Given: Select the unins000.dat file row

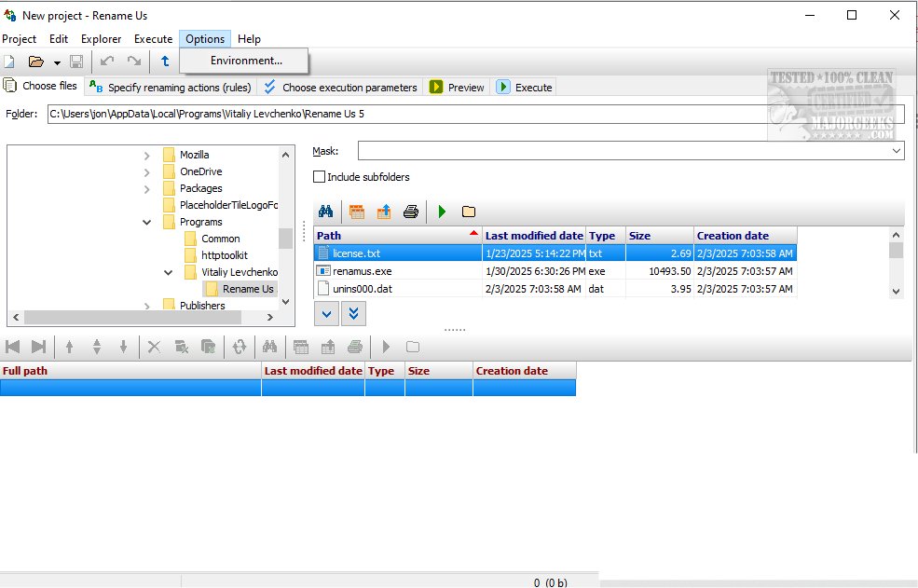Looking at the screenshot, I should tap(555, 289).
